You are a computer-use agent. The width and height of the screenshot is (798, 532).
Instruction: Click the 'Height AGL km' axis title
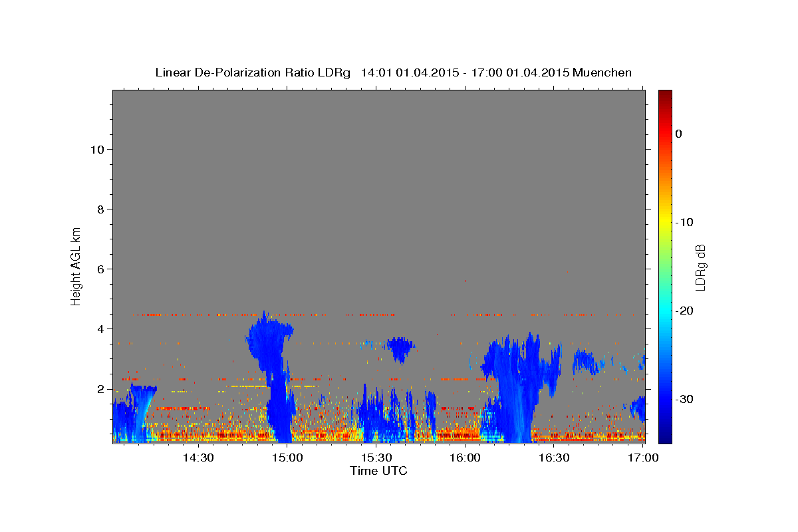click(76, 265)
